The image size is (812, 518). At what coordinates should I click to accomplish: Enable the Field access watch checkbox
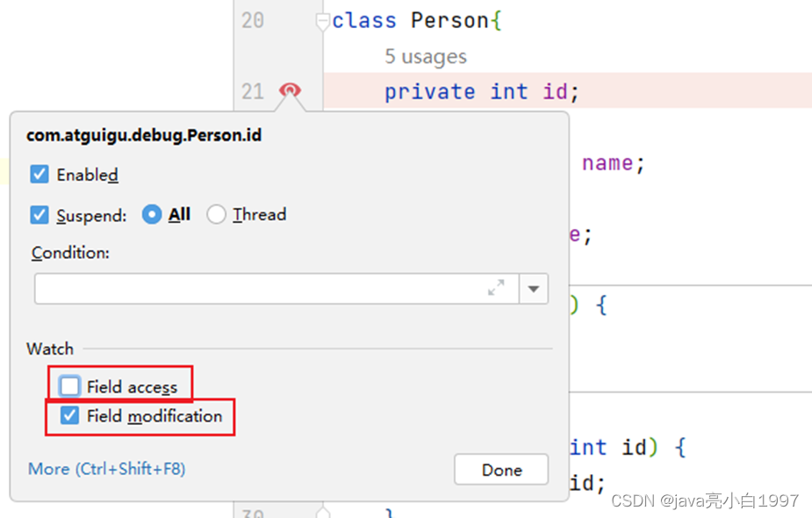(x=70, y=386)
